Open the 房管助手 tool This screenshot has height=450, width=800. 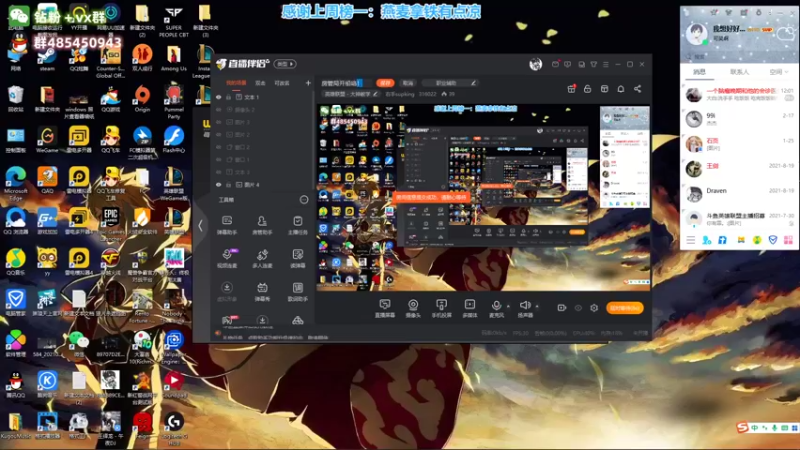click(x=262, y=224)
